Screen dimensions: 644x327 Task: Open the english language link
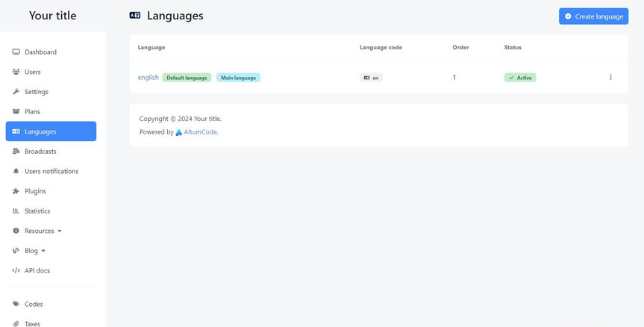point(148,78)
